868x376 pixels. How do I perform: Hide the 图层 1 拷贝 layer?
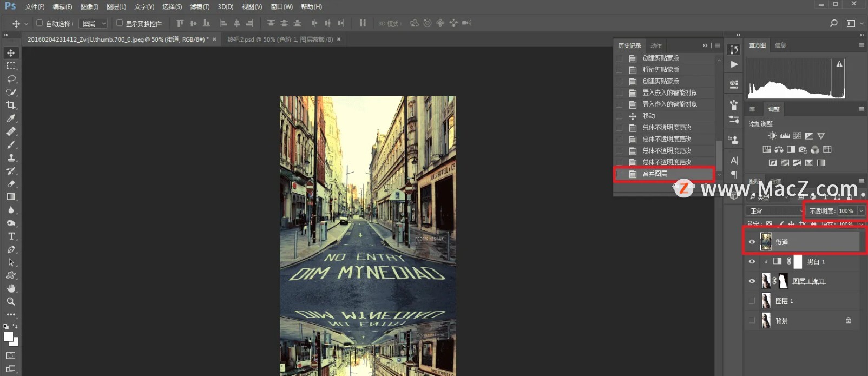(752, 281)
